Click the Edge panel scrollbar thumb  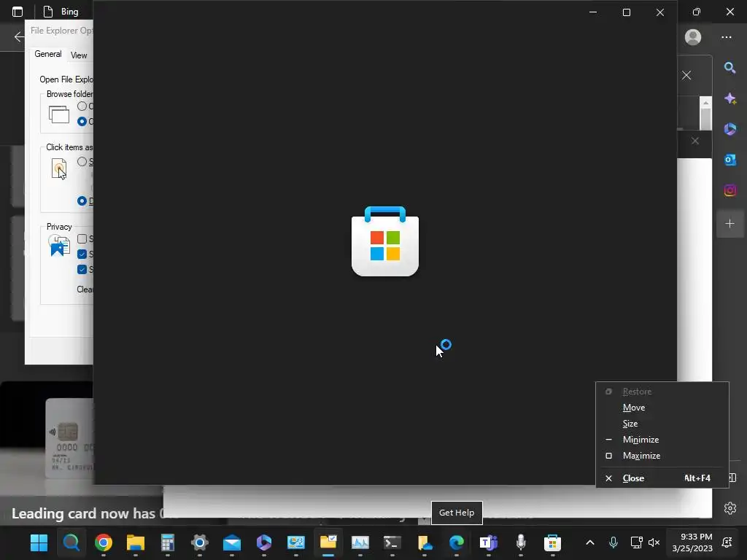coord(705,119)
